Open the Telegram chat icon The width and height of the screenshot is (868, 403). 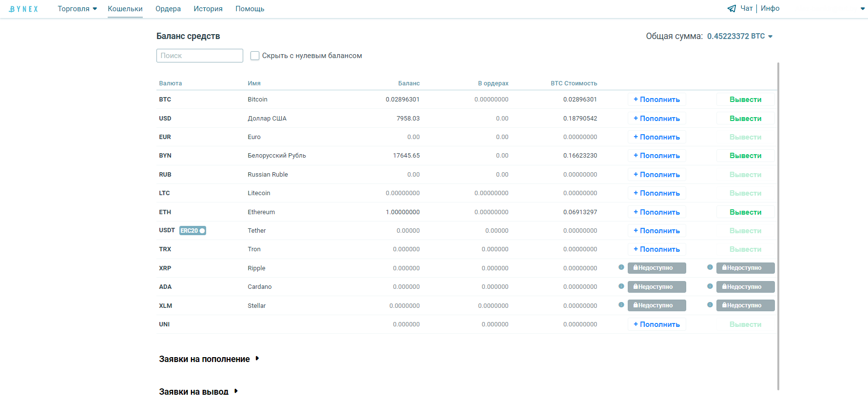pos(732,8)
